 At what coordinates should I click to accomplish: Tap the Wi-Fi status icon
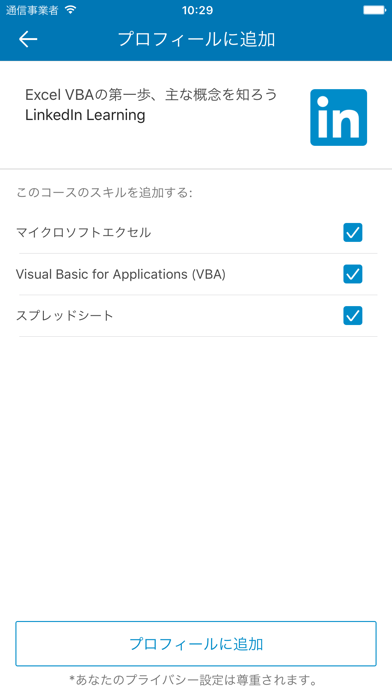tap(70, 10)
